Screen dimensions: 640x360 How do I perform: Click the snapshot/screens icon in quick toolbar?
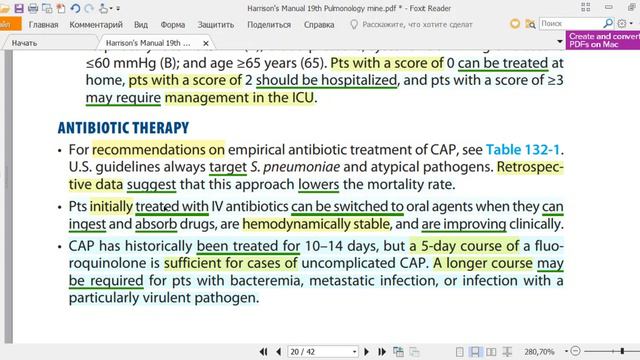click(x=47, y=8)
